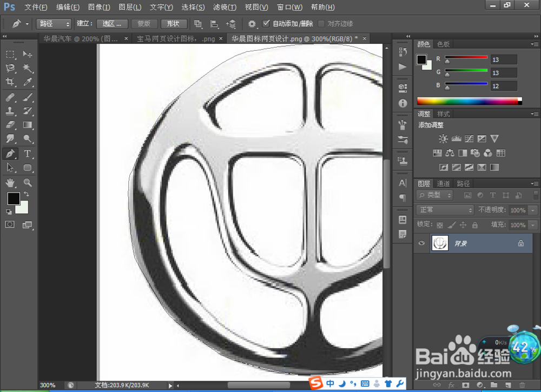Select the Magic Wand tool
The height and width of the screenshot is (392, 541).
(27, 68)
